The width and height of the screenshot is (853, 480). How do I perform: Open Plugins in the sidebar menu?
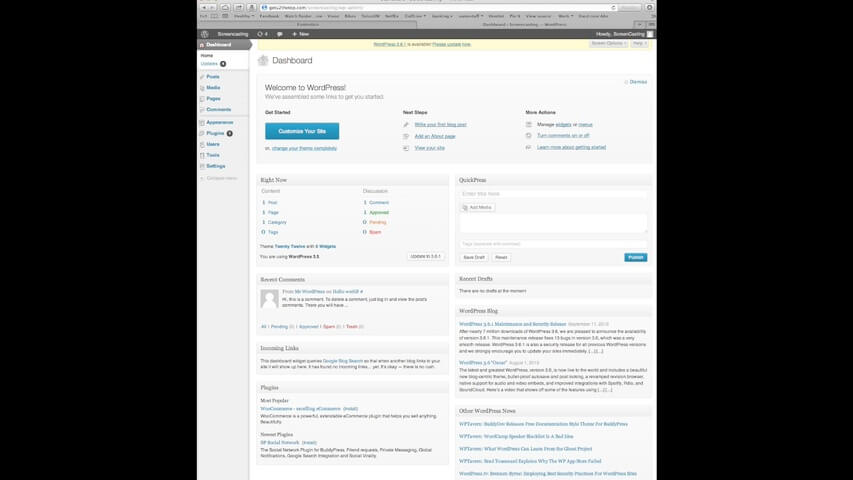(215, 133)
